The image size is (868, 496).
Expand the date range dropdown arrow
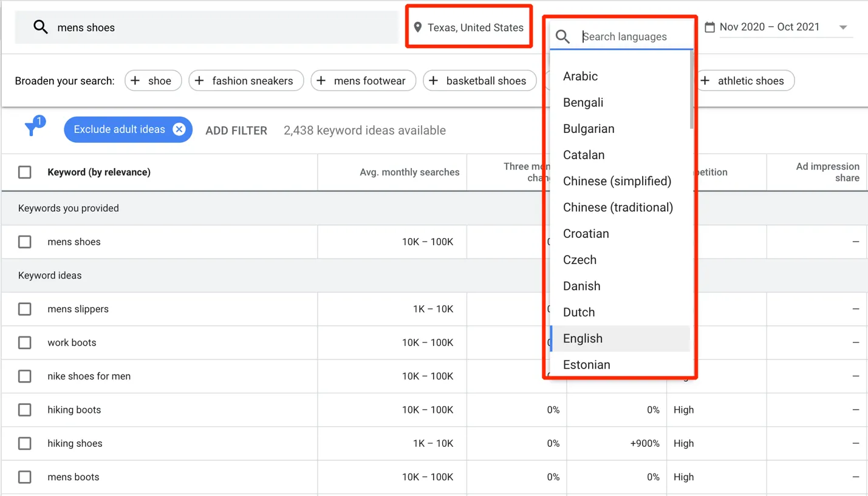843,27
